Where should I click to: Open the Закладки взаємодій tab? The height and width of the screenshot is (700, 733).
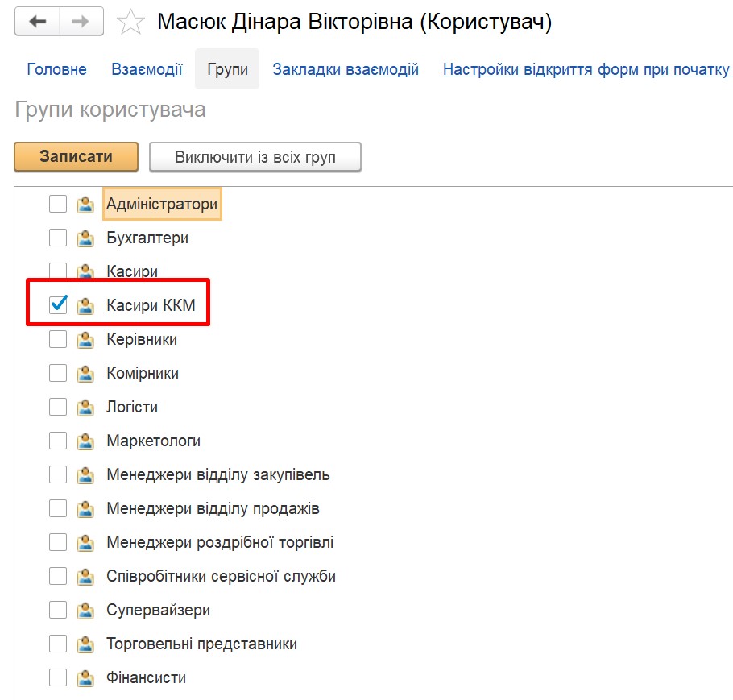346,69
